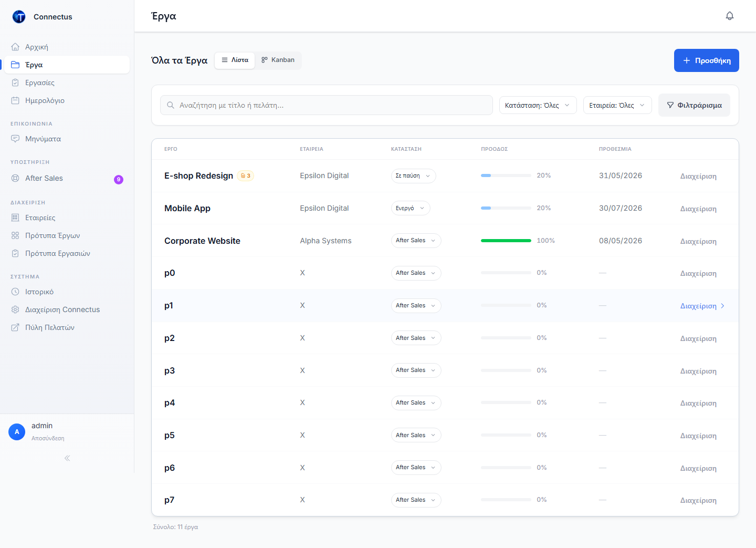Change E-shop Redesign status from Σε παύση

point(414,176)
